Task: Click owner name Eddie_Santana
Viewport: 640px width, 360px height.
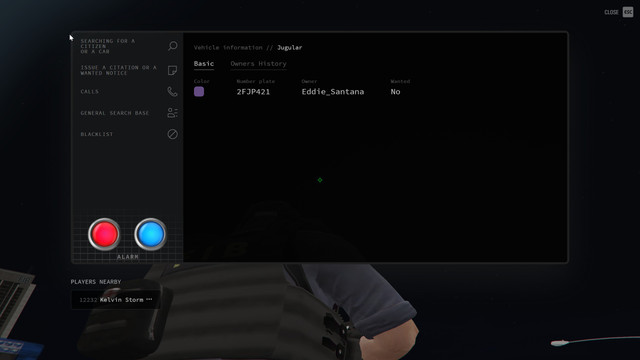Action: (333, 92)
